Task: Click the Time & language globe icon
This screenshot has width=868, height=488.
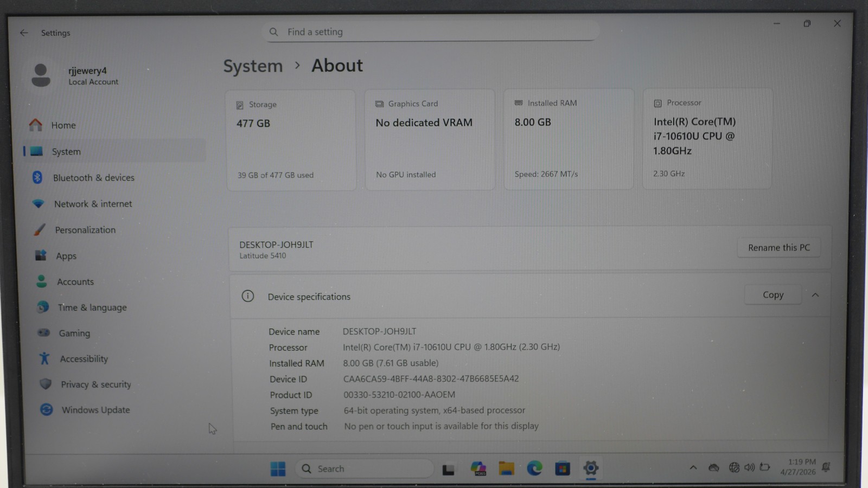Action: [43, 307]
